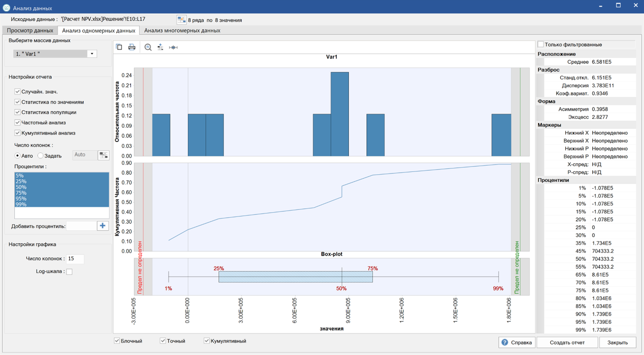The image size is (644, 355).
Task: Uncheck the 'Частотный анализ' checkbox
Action: [x=17, y=123]
